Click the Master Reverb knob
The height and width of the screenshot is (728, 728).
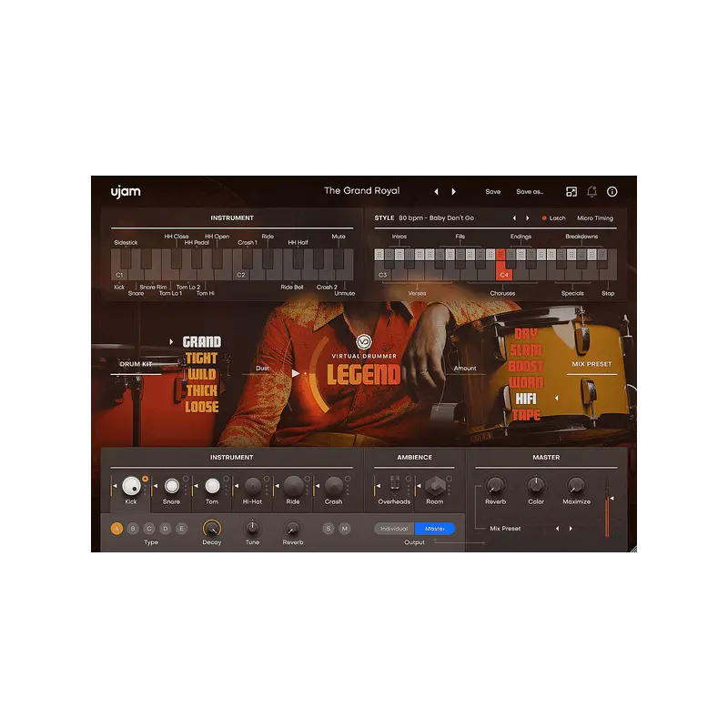495,486
